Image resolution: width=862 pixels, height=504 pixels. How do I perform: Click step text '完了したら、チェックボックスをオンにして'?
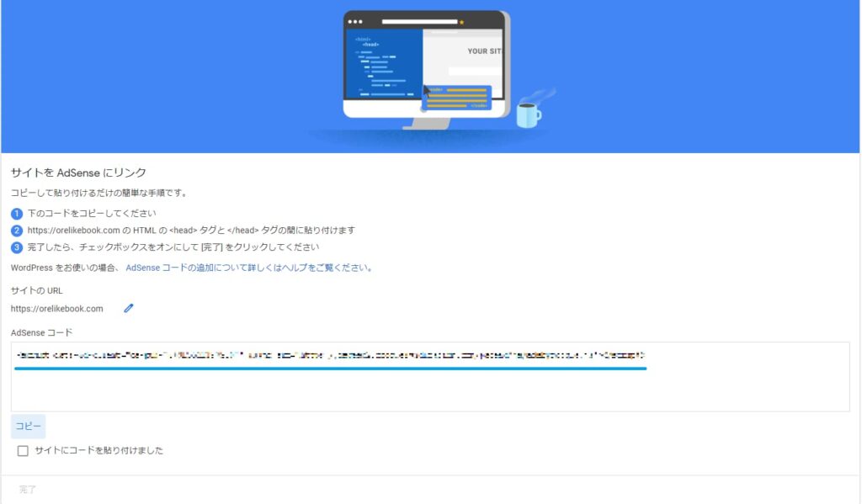(173, 247)
